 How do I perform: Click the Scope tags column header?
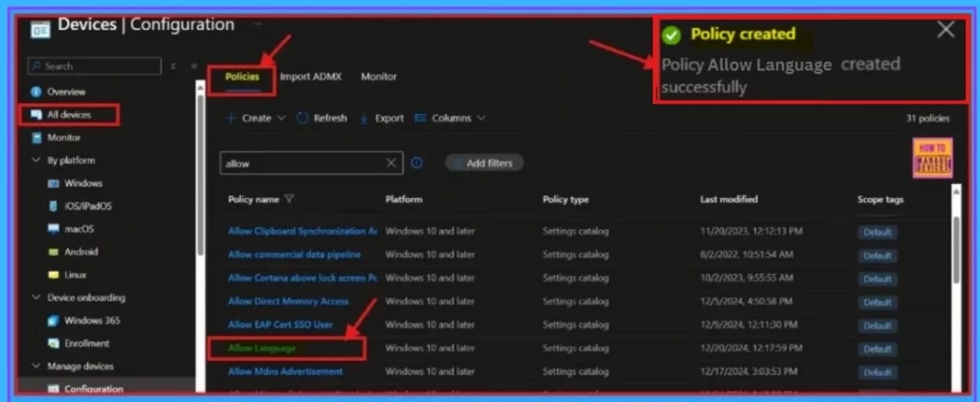pos(880,199)
